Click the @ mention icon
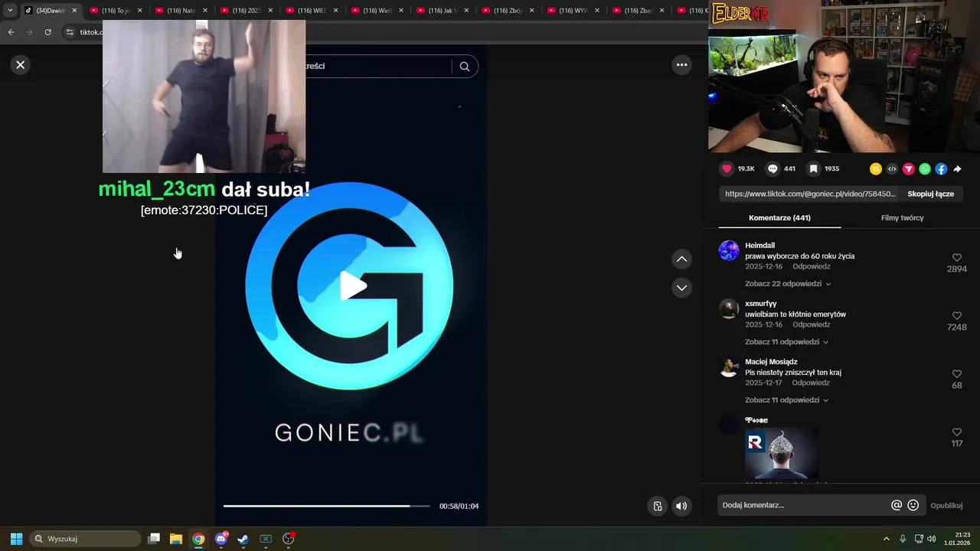 point(897,505)
